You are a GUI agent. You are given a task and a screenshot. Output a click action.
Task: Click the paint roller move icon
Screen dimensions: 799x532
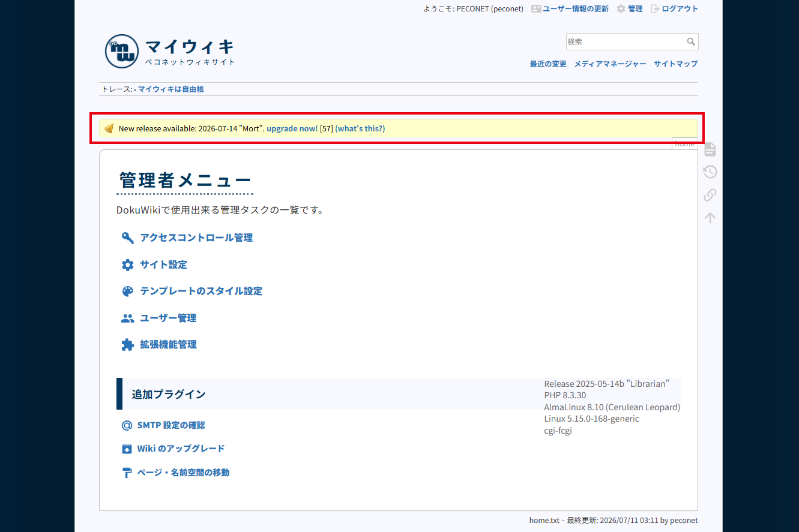[x=127, y=473]
